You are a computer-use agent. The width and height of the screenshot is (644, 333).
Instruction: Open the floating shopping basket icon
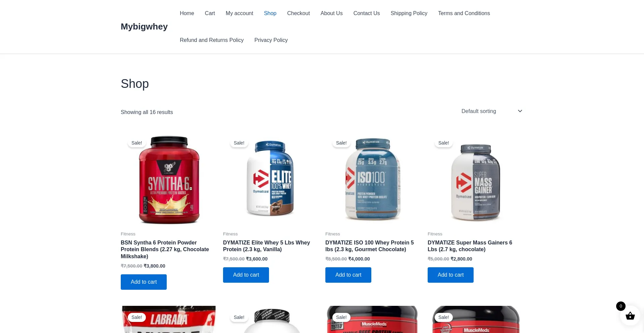click(x=630, y=316)
